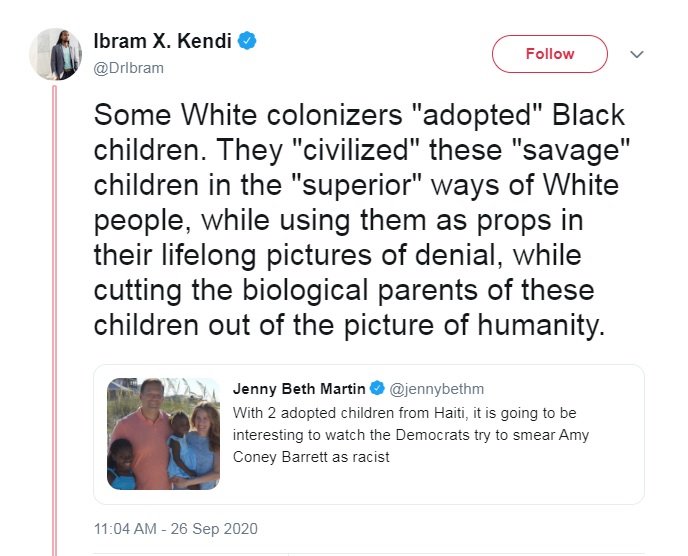Viewport: 688px width, 556px height.
Task: Click the main tweet text starting 'Some White colonizers'
Action: (362, 220)
